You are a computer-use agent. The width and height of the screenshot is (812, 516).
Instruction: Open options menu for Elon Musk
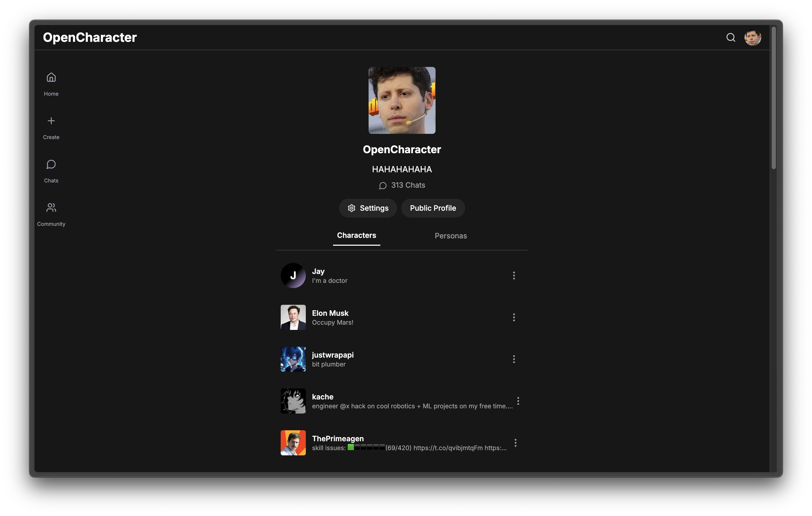pyautogui.click(x=514, y=317)
